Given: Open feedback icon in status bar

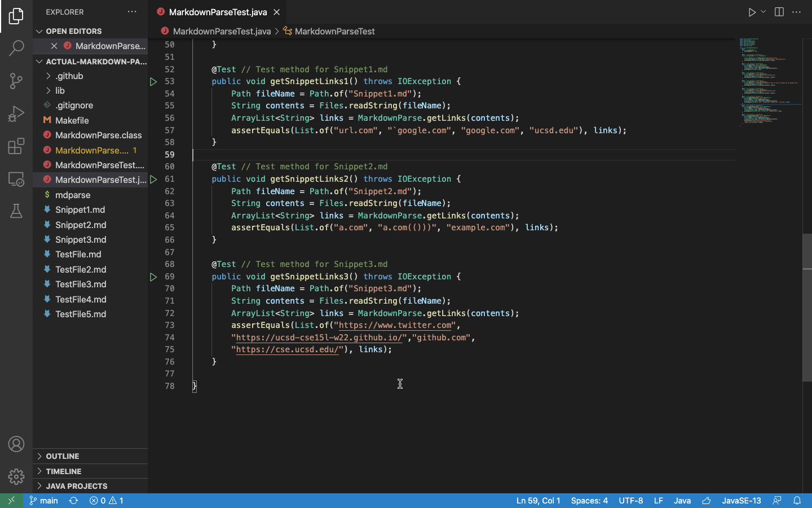Looking at the screenshot, I should pos(777,501).
